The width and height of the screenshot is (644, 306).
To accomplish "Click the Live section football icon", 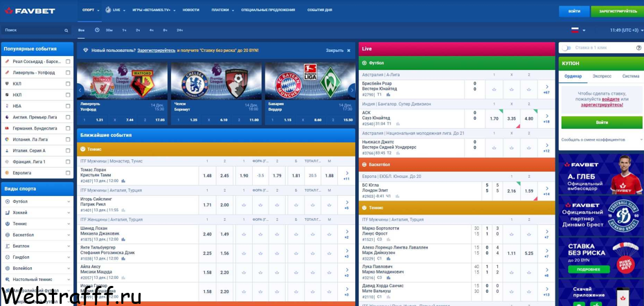I will [x=364, y=63].
